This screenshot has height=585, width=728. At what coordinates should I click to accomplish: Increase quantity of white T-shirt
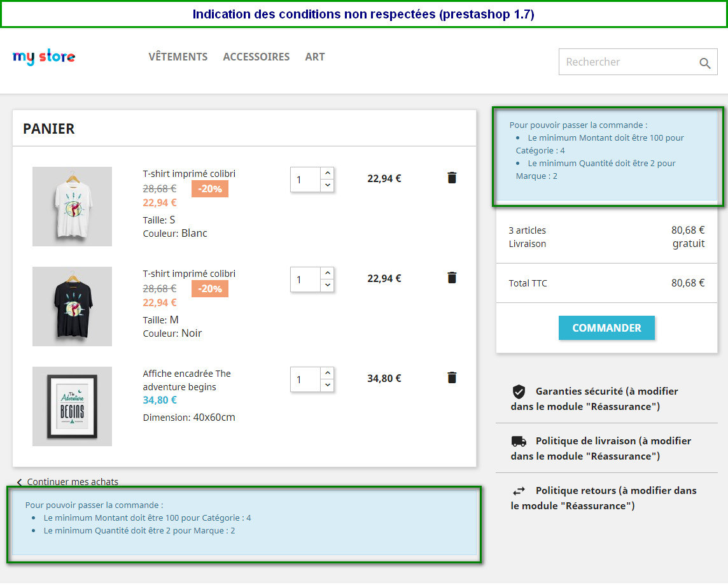[x=327, y=173]
